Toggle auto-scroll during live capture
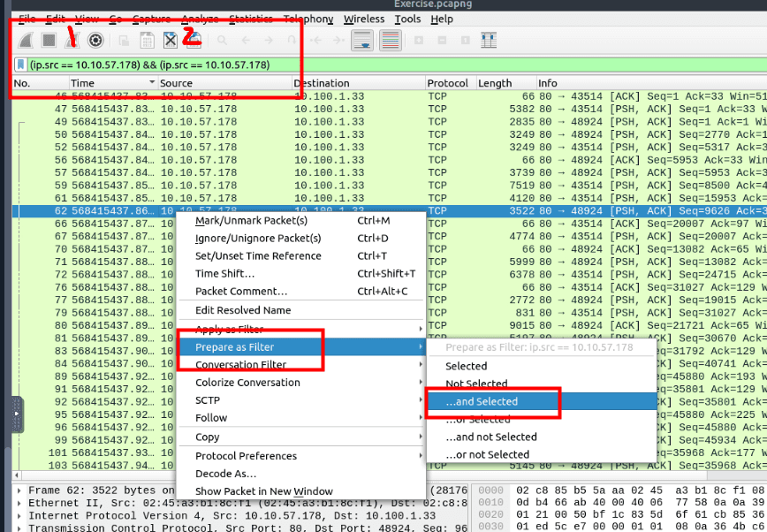 [x=362, y=40]
